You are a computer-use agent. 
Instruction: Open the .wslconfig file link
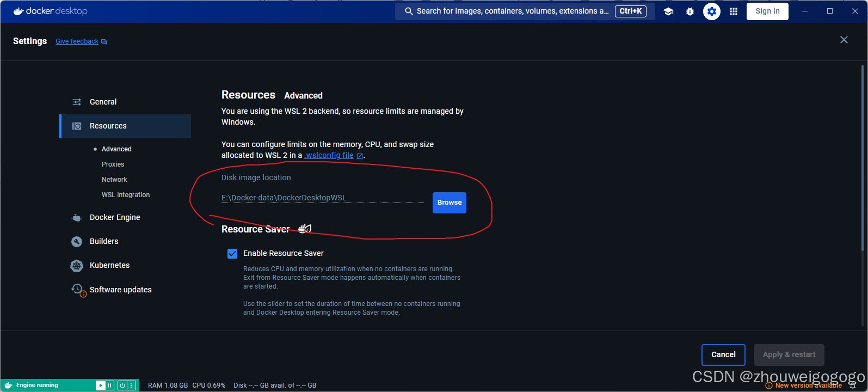(x=329, y=155)
